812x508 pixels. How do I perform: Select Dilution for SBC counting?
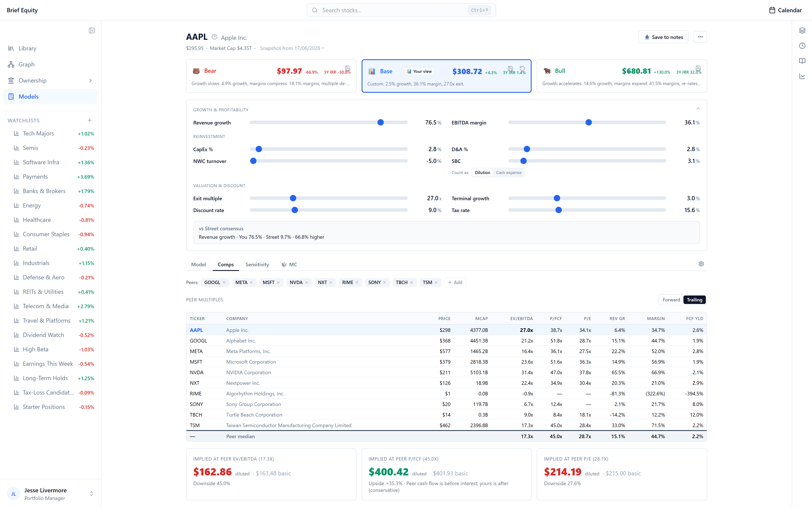(482, 173)
